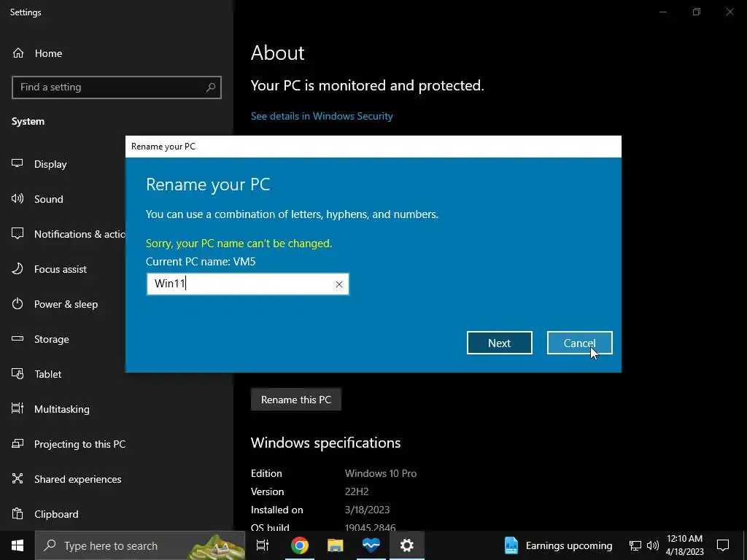Screen dimensions: 747x560
Task: Click the Rename this PC button
Action: (296, 400)
